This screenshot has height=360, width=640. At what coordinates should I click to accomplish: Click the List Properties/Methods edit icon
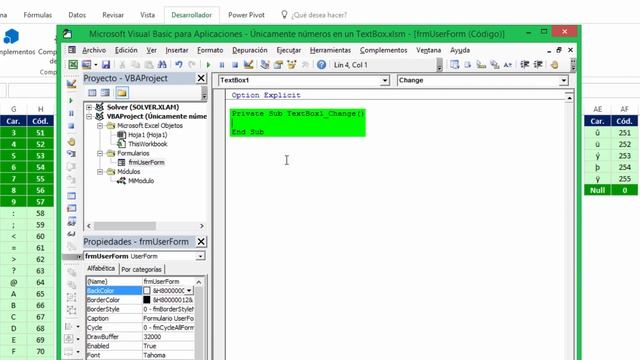tap(454, 64)
